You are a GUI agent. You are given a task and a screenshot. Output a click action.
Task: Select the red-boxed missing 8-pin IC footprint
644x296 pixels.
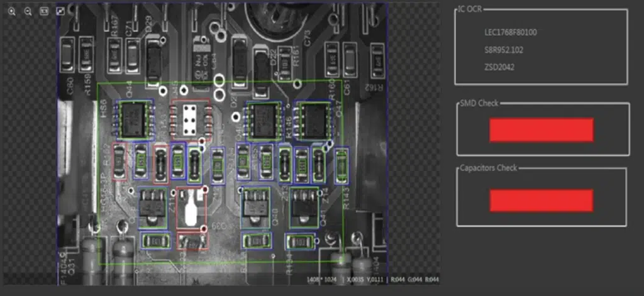[191, 118]
